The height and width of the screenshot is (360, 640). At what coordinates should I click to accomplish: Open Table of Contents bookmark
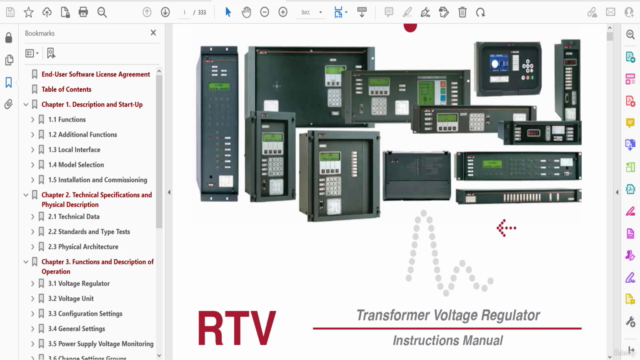point(66,89)
